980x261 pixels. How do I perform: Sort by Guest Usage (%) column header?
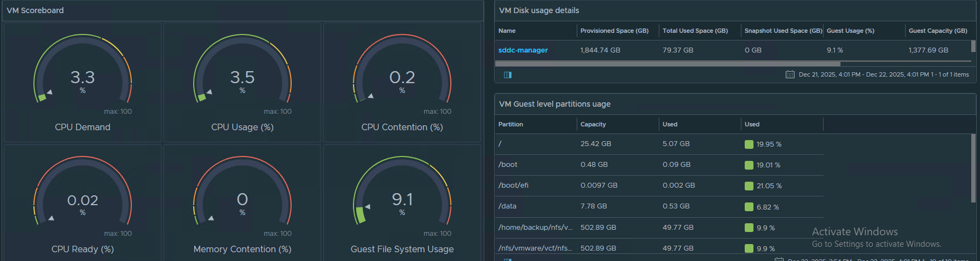click(x=850, y=31)
